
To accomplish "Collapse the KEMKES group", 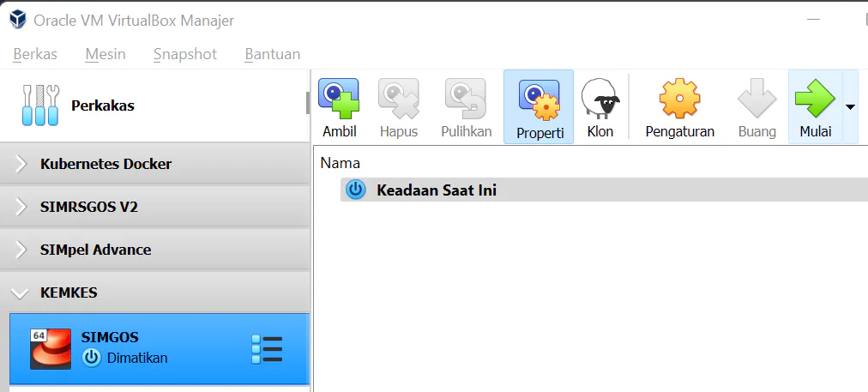I will (20, 292).
